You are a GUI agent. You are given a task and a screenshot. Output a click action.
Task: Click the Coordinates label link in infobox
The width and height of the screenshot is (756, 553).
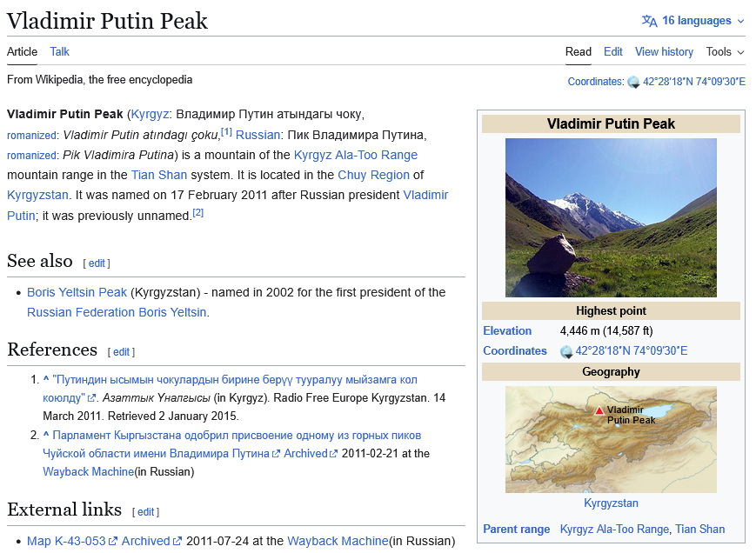coord(515,351)
